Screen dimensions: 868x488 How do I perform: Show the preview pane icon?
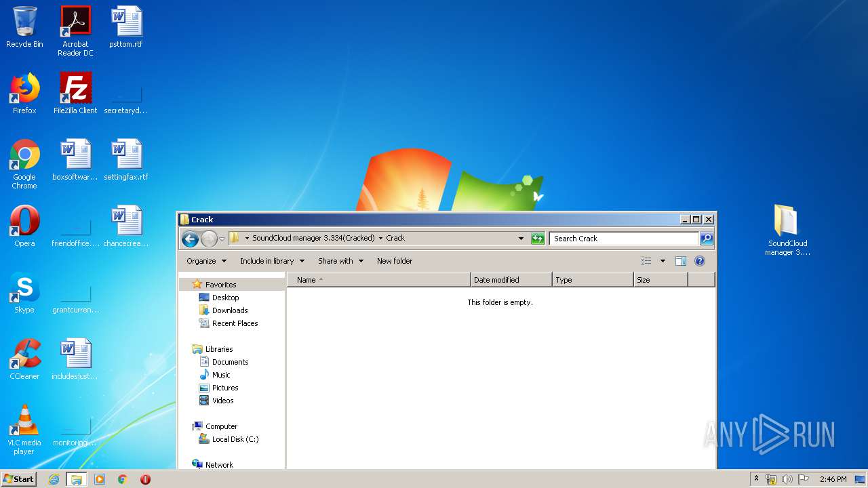(680, 261)
